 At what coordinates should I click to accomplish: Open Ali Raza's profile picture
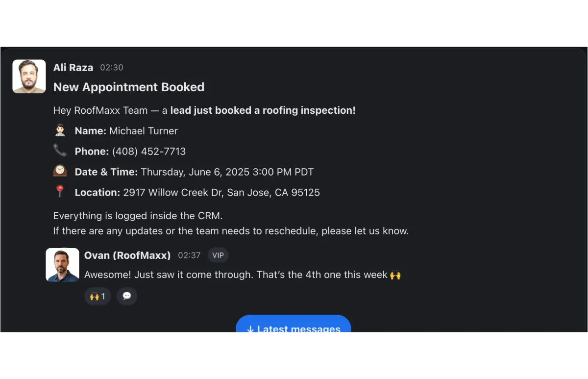click(29, 76)
